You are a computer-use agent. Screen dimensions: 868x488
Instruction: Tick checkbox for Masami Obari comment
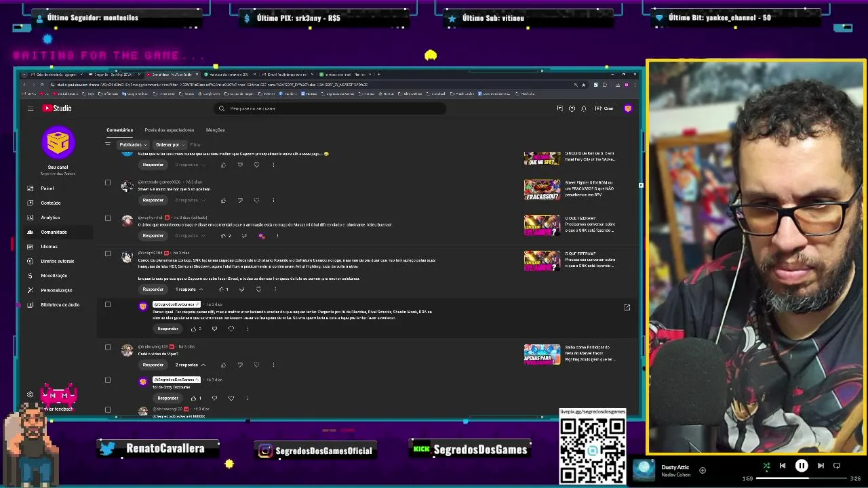[108, 218]
